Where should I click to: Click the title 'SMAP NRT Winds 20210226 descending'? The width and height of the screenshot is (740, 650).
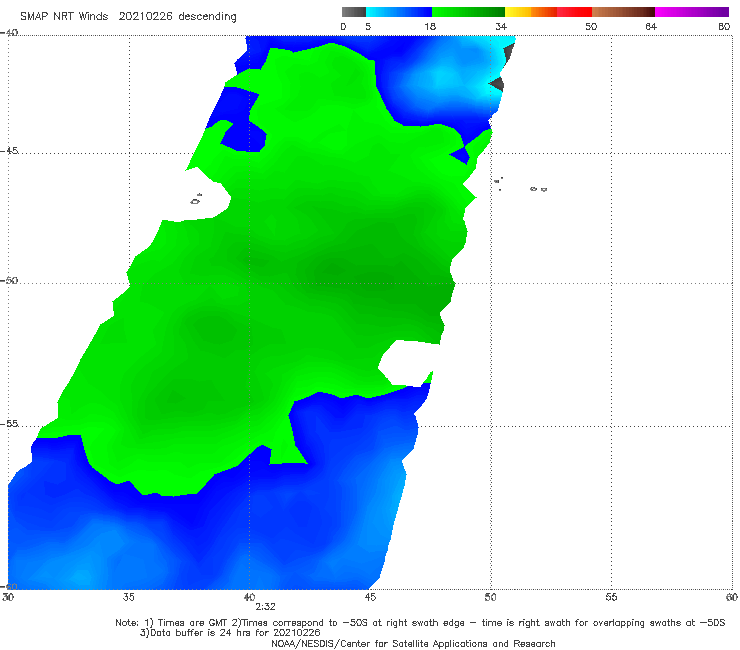pos(128,16)
